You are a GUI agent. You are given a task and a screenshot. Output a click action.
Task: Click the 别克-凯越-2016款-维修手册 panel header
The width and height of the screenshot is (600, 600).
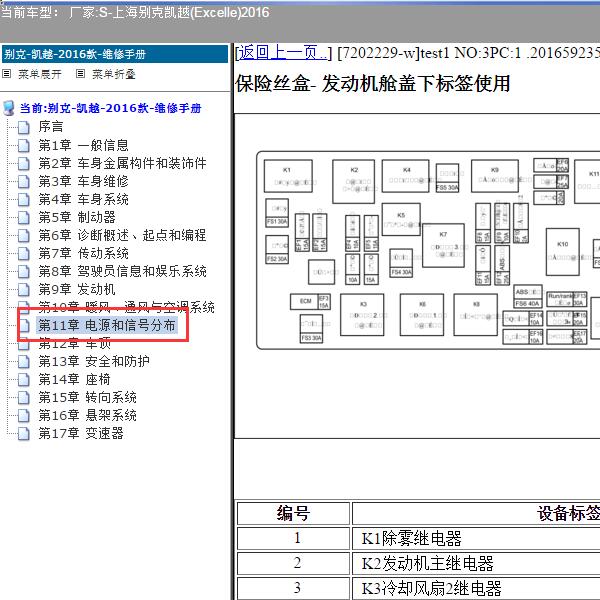point(115,54)
